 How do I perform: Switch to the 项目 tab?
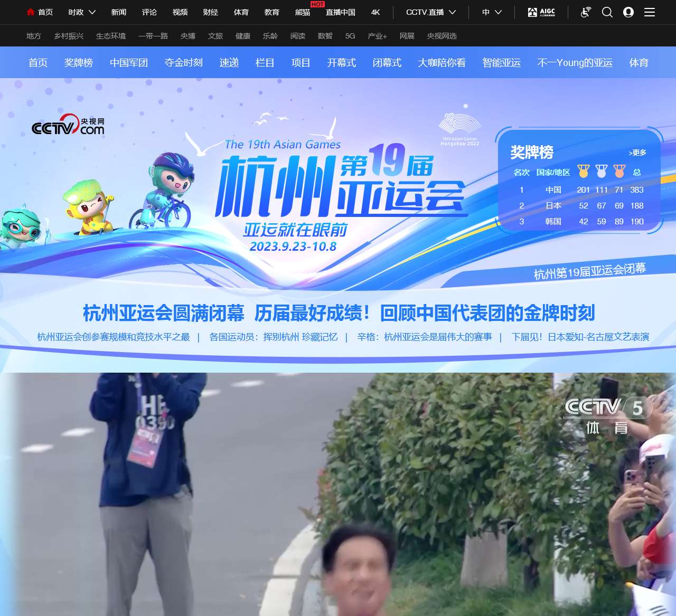pos(301,62)
